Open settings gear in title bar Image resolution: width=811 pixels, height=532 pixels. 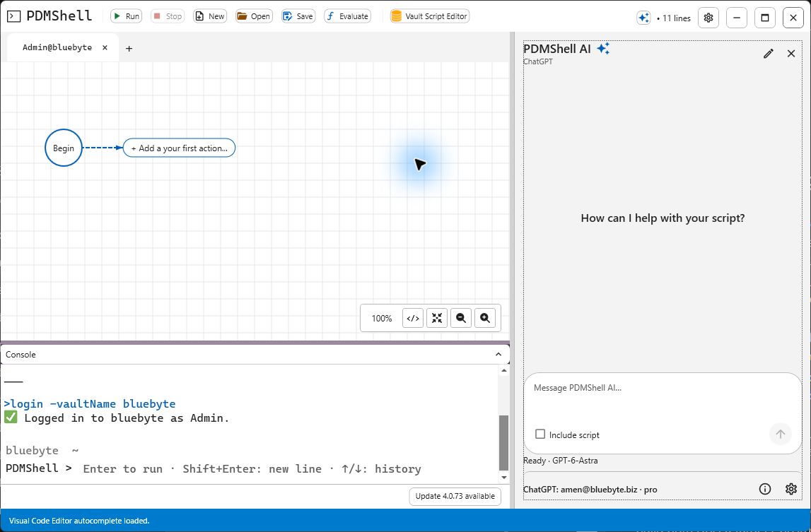(x=708, y=18)
